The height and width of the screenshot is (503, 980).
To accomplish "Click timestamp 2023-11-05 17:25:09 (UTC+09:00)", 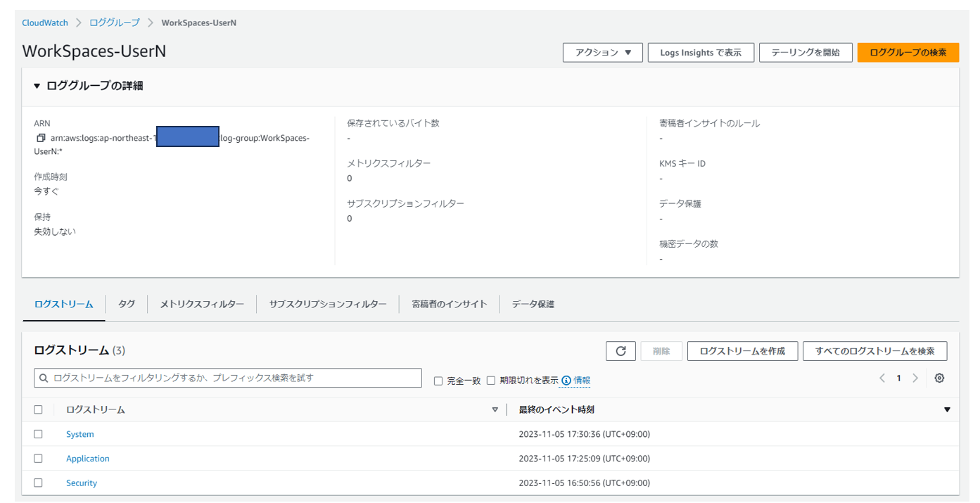I will tap(585, 459).
